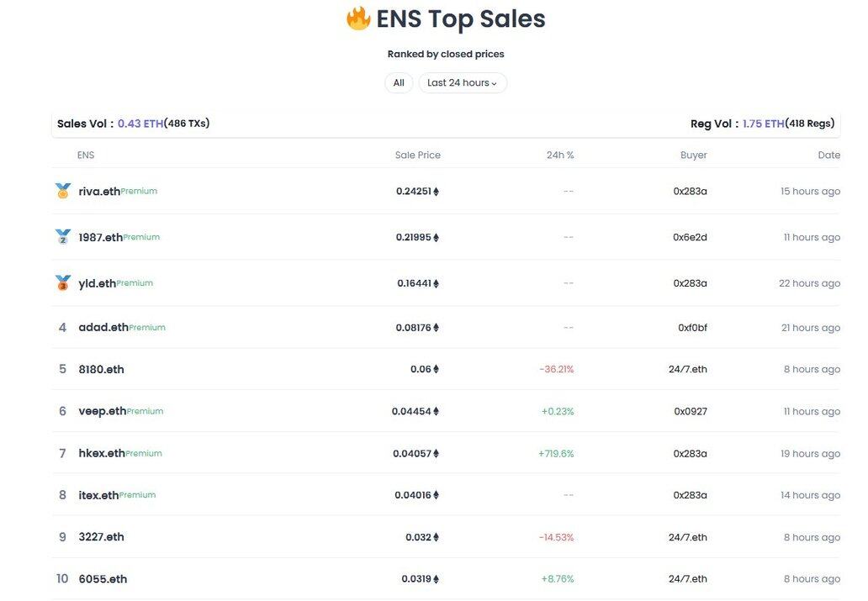
Task: Click the Ethereum icon beside 0.04057 price
Action: point(437,453)
